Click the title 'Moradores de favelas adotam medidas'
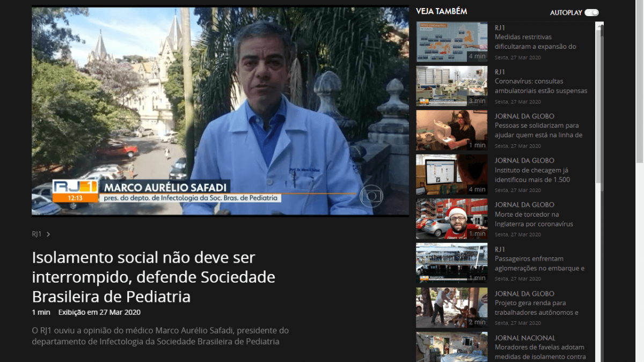This screenshot has height=362, width=644. (539, 352)
